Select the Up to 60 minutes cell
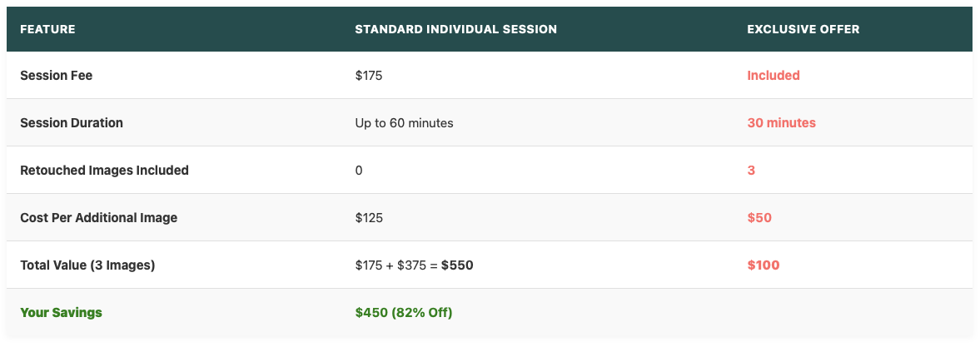This screenshot has width=980, height=347. click(x=404, y=123)
